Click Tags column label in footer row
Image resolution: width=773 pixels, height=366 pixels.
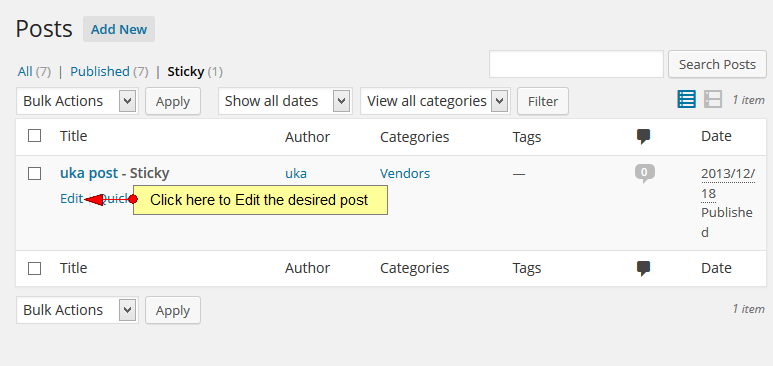[527, 268]
